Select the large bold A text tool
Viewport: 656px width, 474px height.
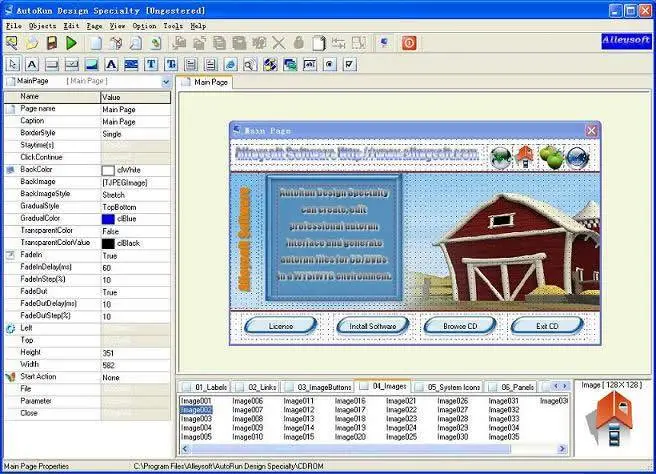tap(111, 64)
